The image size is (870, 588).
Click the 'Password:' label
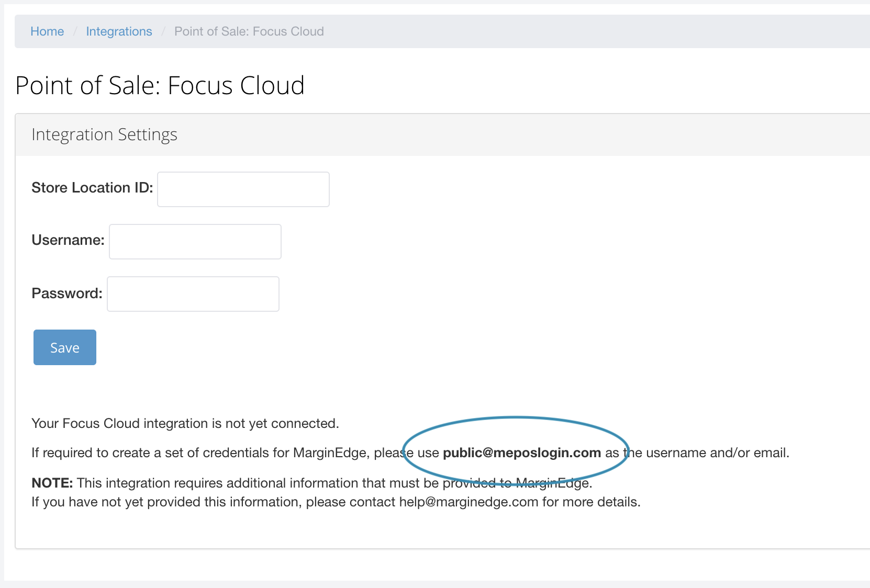[67, 293]
